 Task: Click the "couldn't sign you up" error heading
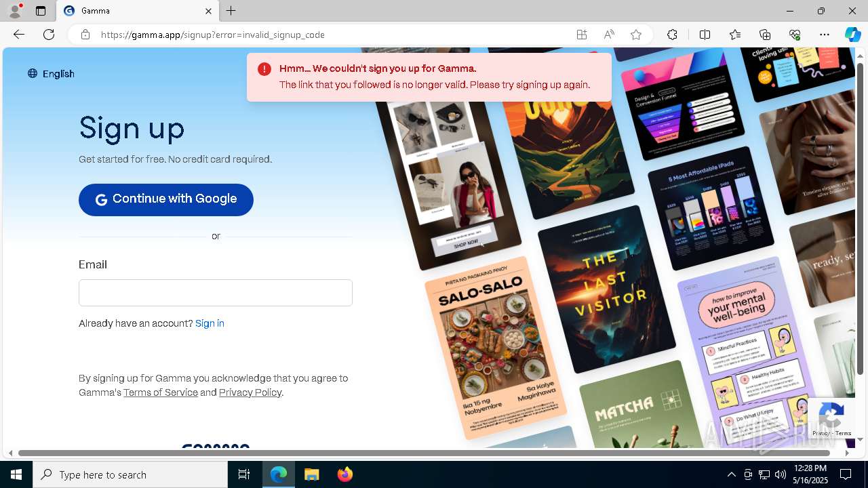(378, 68)
